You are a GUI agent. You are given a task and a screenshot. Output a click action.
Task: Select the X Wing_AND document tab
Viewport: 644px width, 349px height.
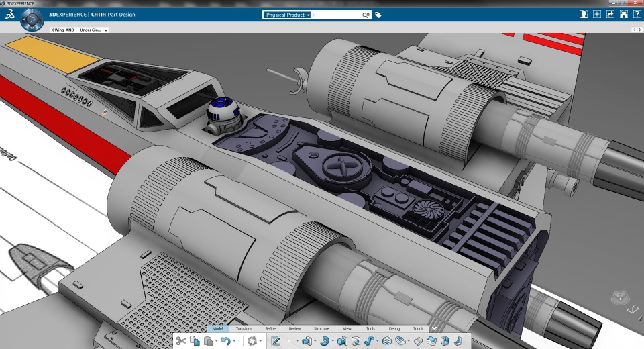(76, 30)
